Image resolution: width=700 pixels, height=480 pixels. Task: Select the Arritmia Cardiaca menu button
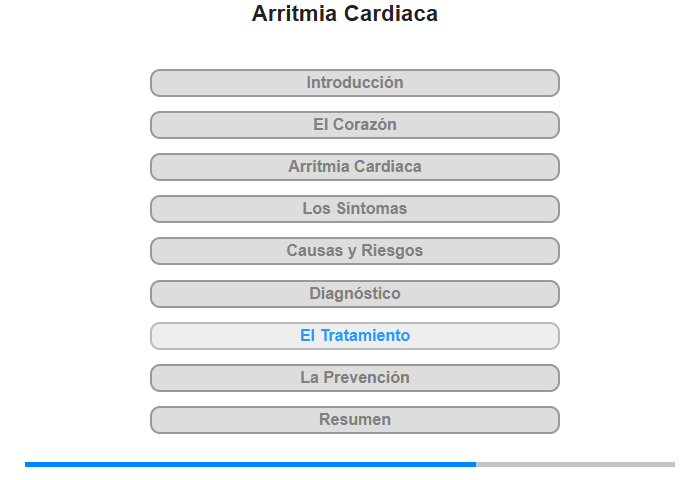tap(355, 167)
